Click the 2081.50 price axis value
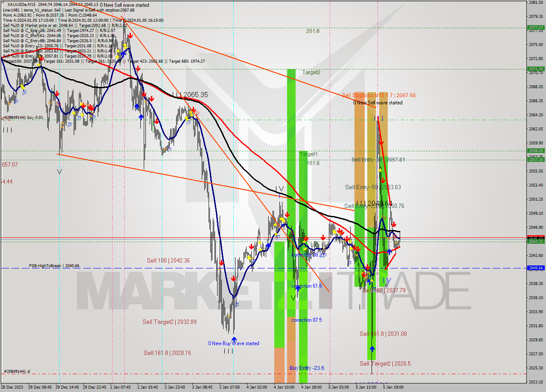Image resolution: width=546 pixels, height=392 pixels. tap(536, 2)
